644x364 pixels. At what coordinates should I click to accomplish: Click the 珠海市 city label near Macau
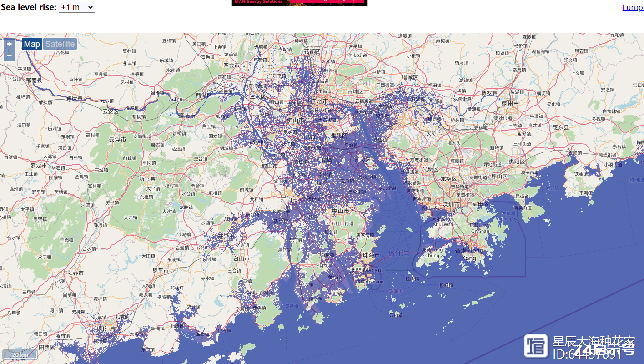pyautogui.click(x=371, y=255)
